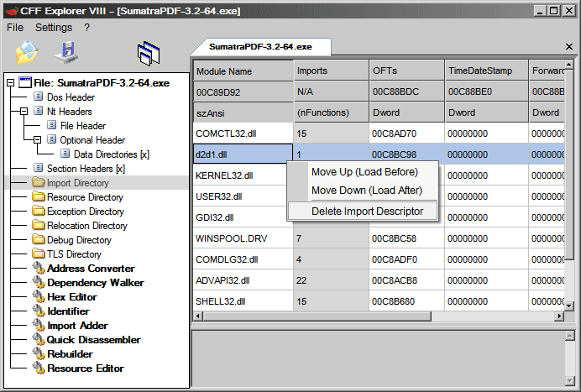Open the Settings menu

(x=54, y=28)
